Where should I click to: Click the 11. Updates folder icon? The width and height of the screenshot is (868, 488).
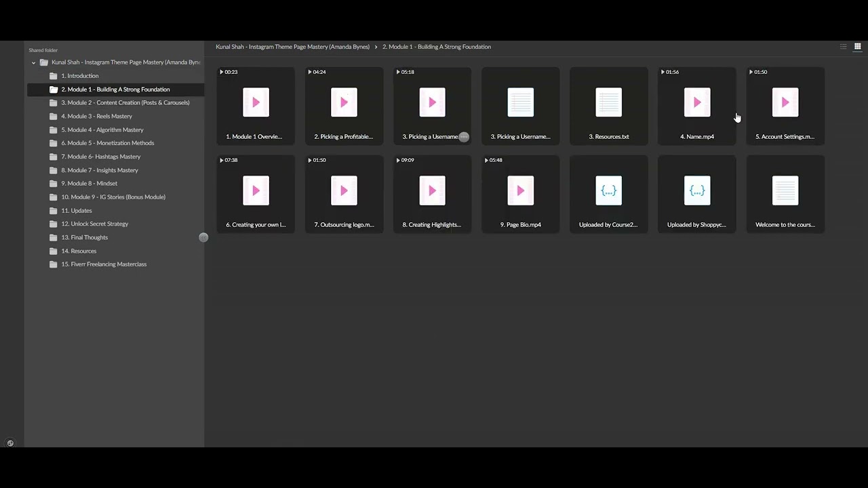(54, 211)
